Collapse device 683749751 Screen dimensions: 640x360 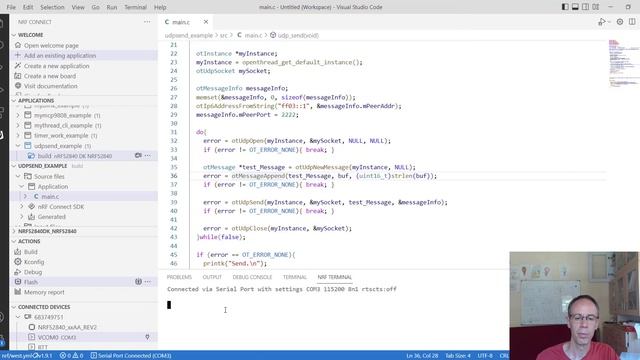tap(18, 317)
